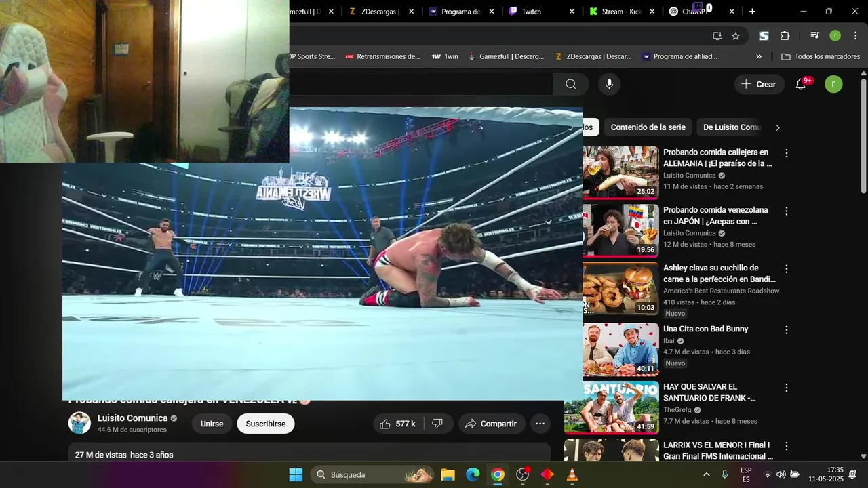
Task: Open the Programa de afiliad... bookmark
Action: click(679, 57)
